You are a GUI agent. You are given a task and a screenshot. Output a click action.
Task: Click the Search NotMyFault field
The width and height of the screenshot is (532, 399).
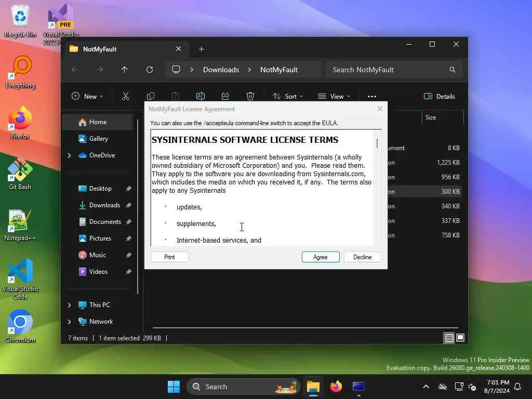click(x=394, y=70)
